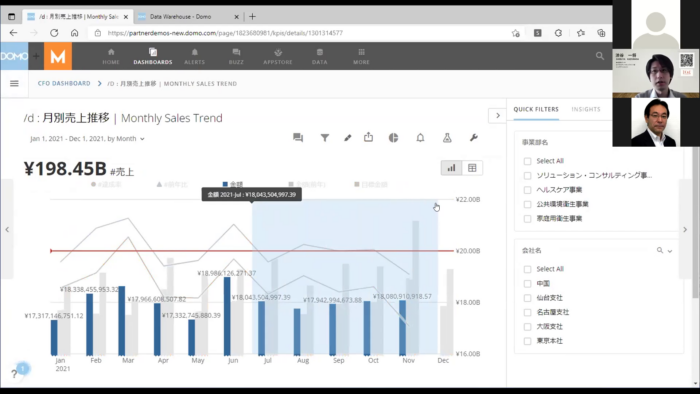This screenshot has width=700, height=394.
Task: Set an alert with bell icon
Action: 420,138
